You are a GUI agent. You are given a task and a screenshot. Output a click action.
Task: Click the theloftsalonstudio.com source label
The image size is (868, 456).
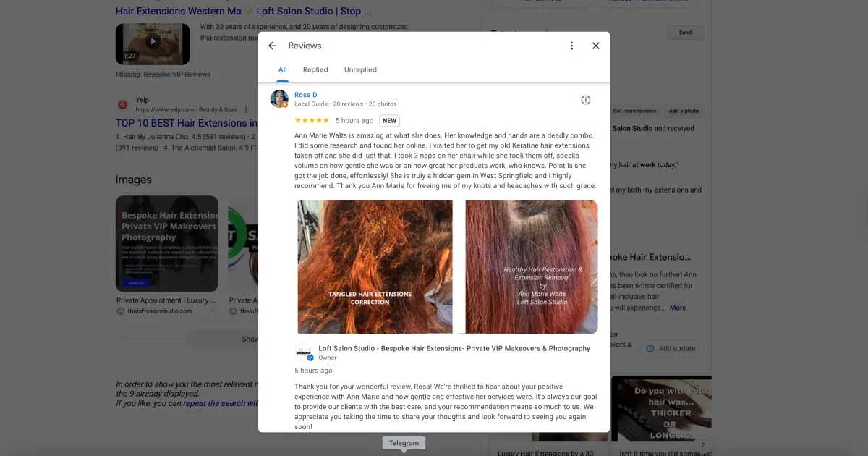pos(159,311)
